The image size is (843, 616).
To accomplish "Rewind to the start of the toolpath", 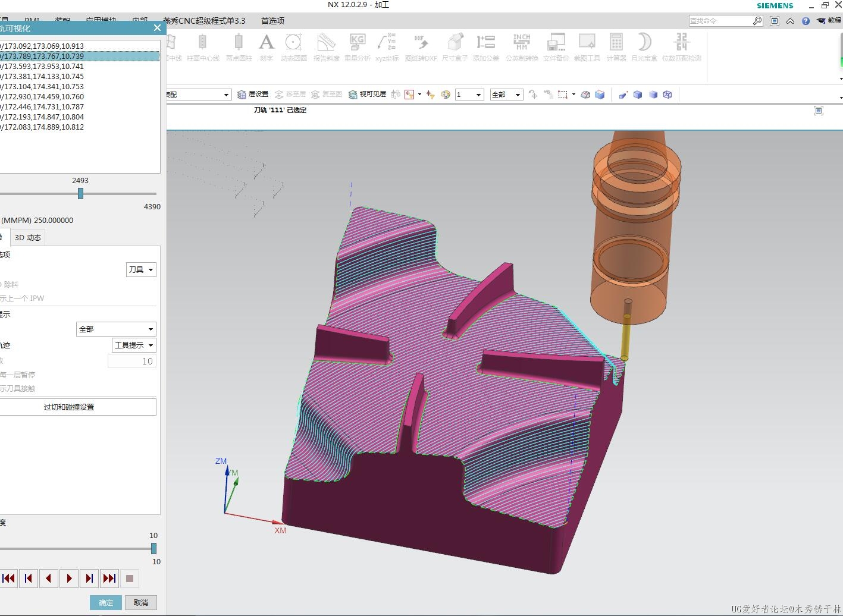I will [x=9, y=578].
